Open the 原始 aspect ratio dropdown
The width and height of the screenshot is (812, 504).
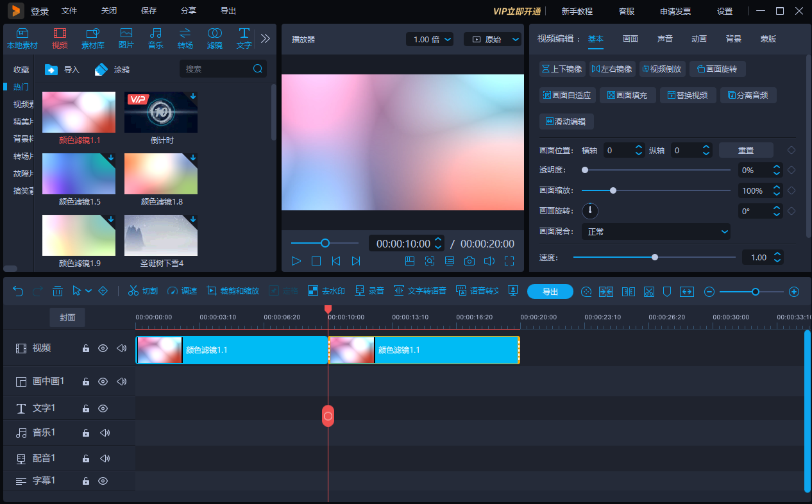coord(493,39)
